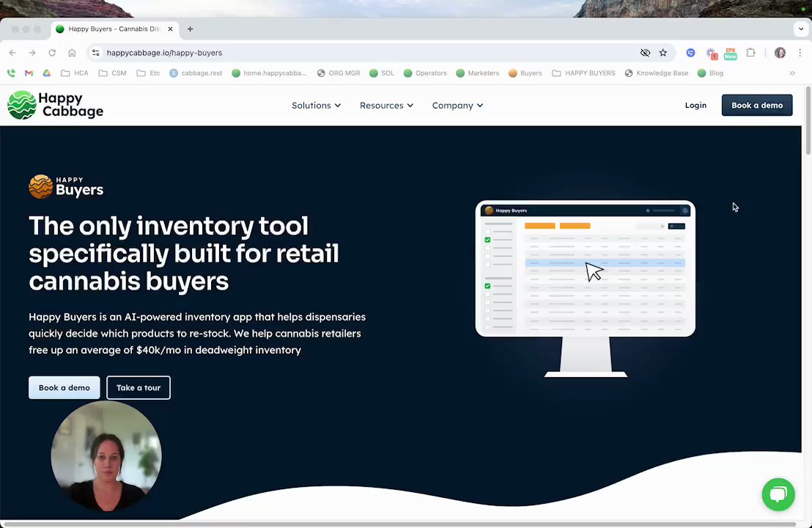Expand the Solutions navigation menu
Screen dimensions: 812x528
coord(316,105)
